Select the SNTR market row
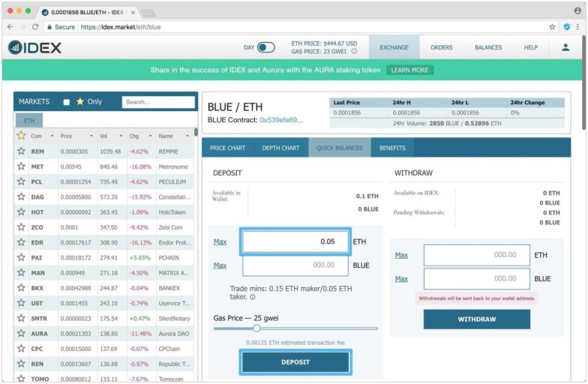The image size is (588, 384). pos(103,318)
